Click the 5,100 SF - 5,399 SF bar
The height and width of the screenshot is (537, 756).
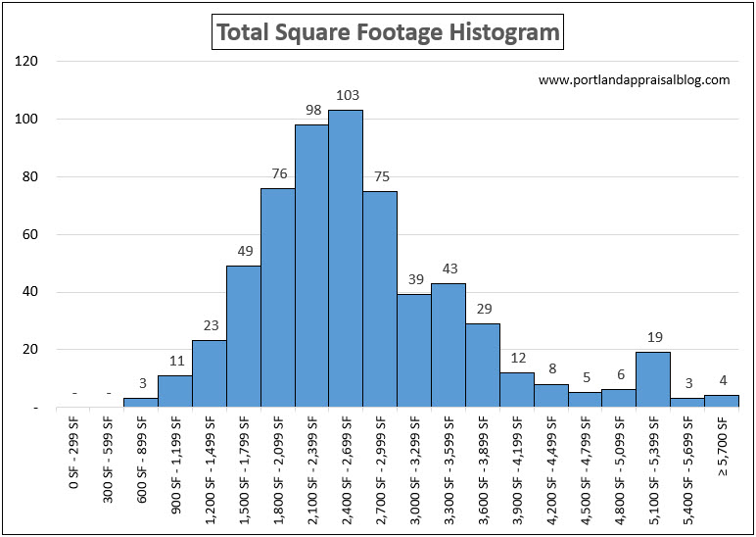[653, 379]
